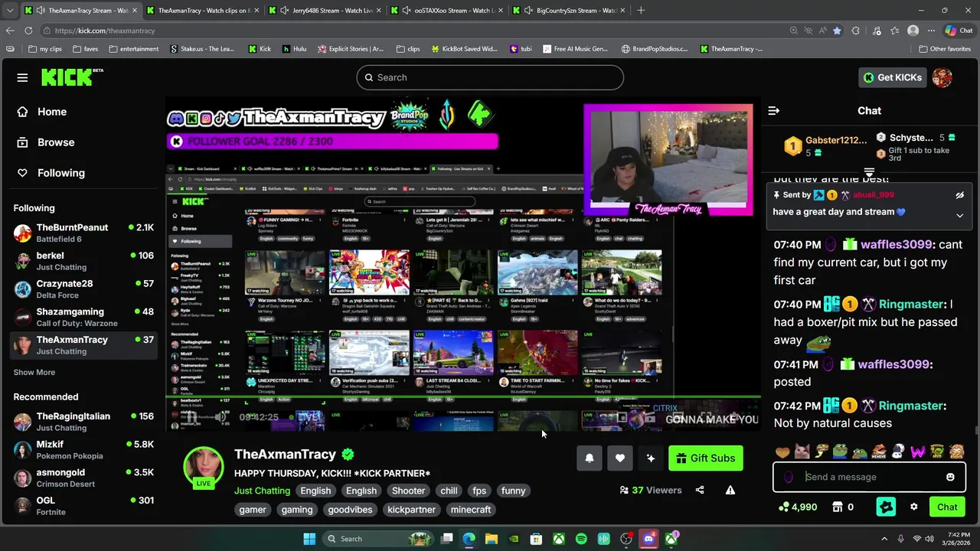Focus the Kick search box
Image resolution: width=980 pixels, height=551 pixels.
tap(490, 77)
